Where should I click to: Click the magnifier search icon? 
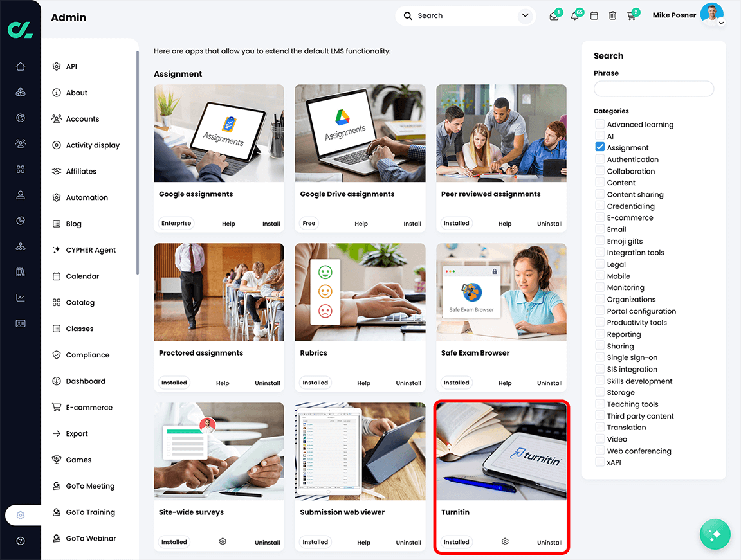tap(408, 15)
